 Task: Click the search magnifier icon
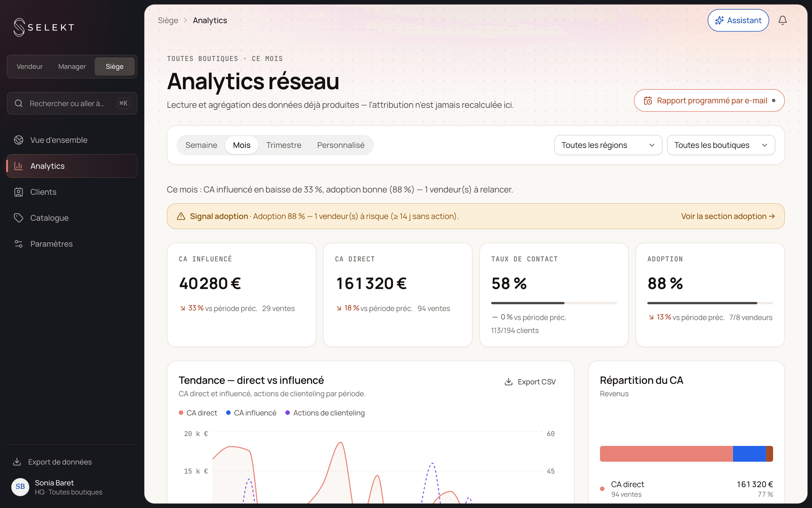coord(19,104)
